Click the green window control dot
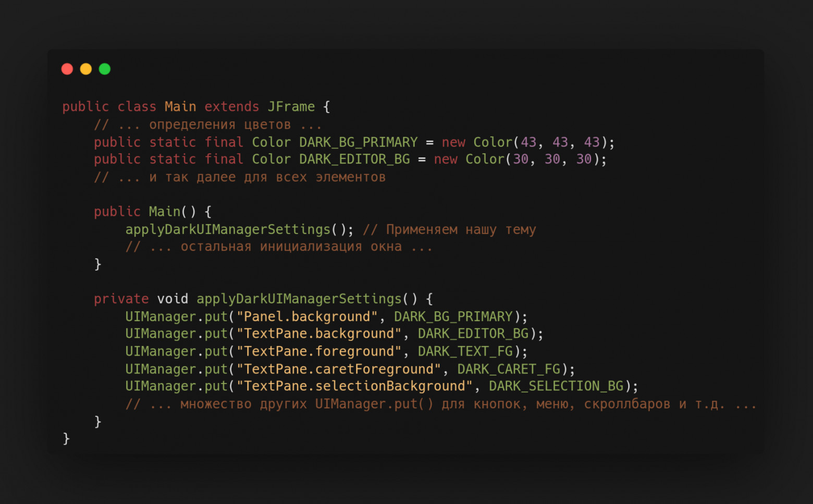 [x=104, y=68]
